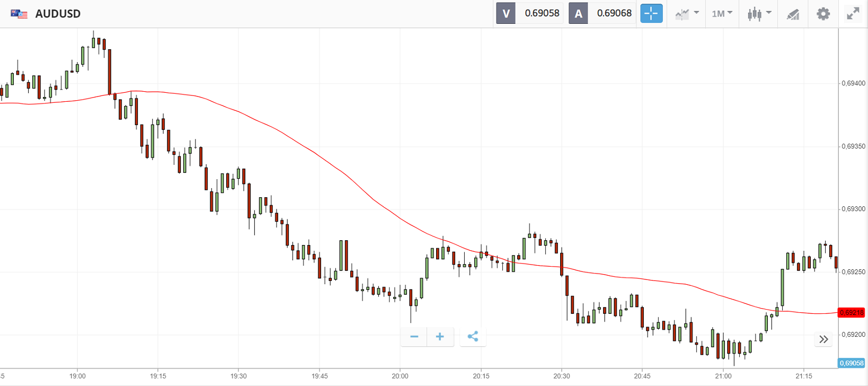Image resolution: width=868 pixels, height=386 pixels.
Task: Click the V sell price 0.69058
Action: (x=529, y=14)
